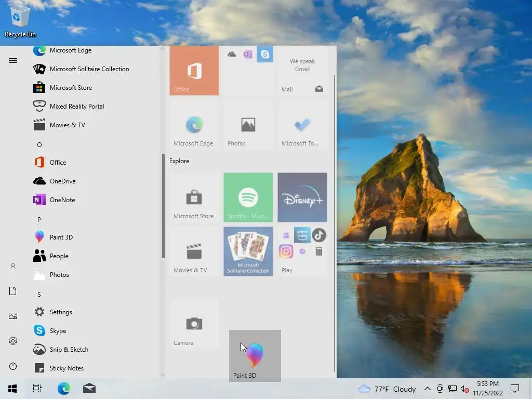Open the Movies & TV tile
The height and width of the screenshot is (399, 532).
(194, 251)
